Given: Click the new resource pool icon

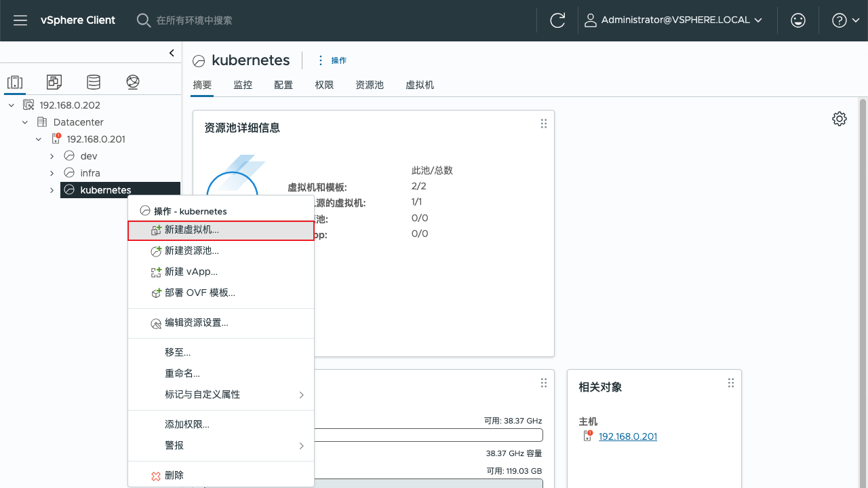Looking at the screenshot, I should tap(156, 251).
